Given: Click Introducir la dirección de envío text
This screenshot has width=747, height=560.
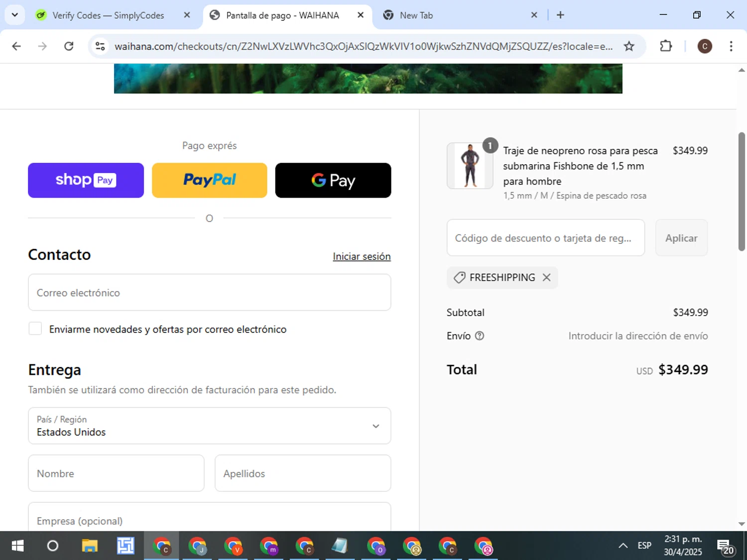Looking at the screenshot, I should pyautogui.click(x=638, y=336).
